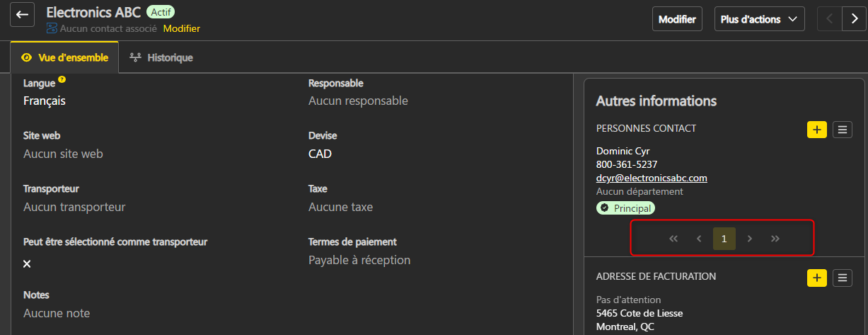Jump to first contacts page
The width and height of the screenshot is (868, 335).
673,239
